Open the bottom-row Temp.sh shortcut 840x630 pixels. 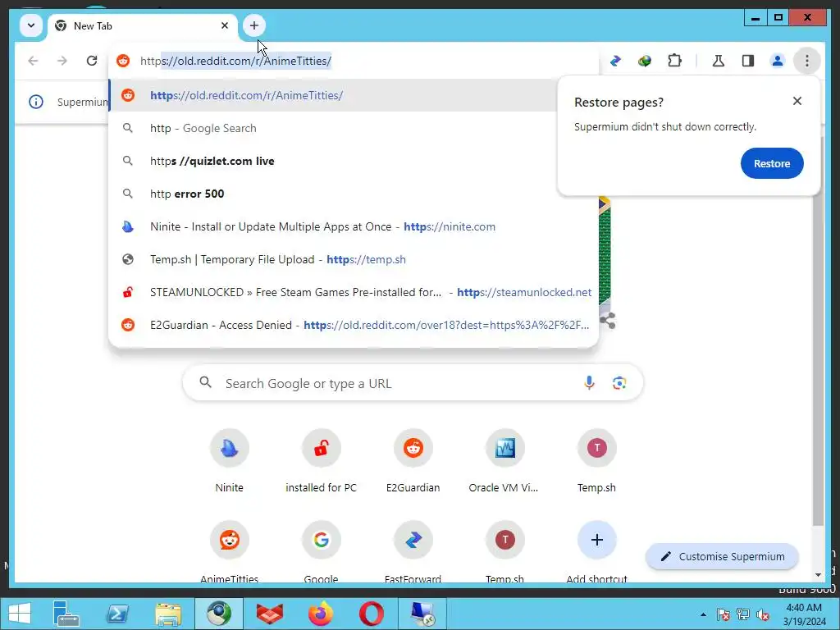[x=504, y=550]
